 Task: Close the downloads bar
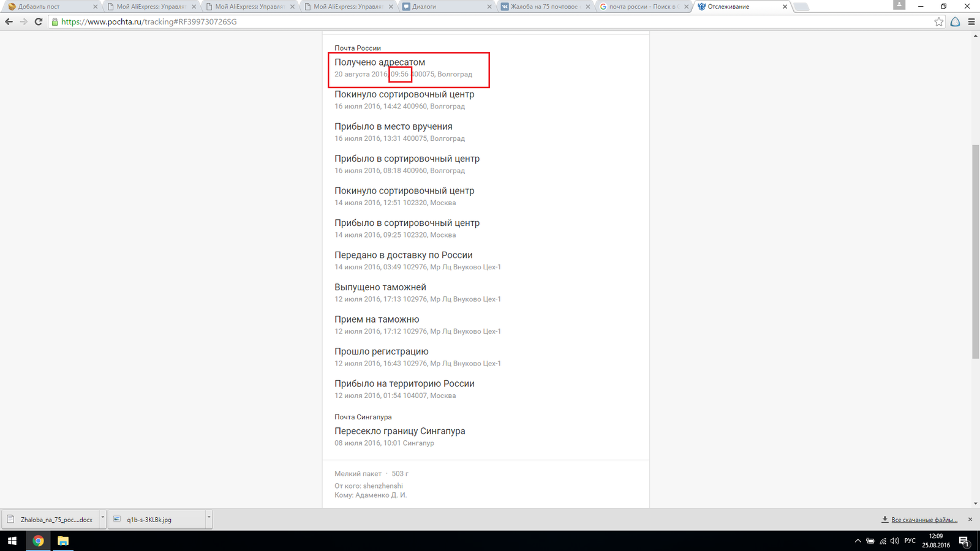point(970,519)
